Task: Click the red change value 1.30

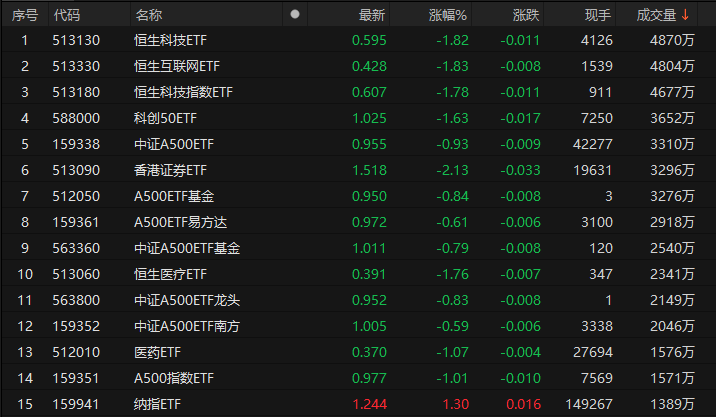Action: point(456,405)
